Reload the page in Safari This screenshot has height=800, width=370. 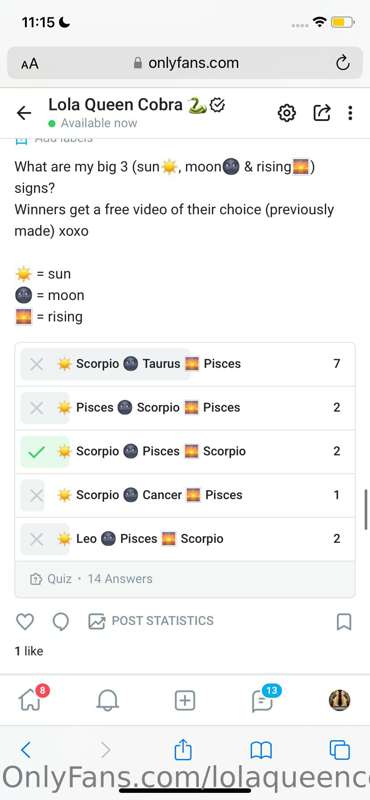[x=342, y=63]
